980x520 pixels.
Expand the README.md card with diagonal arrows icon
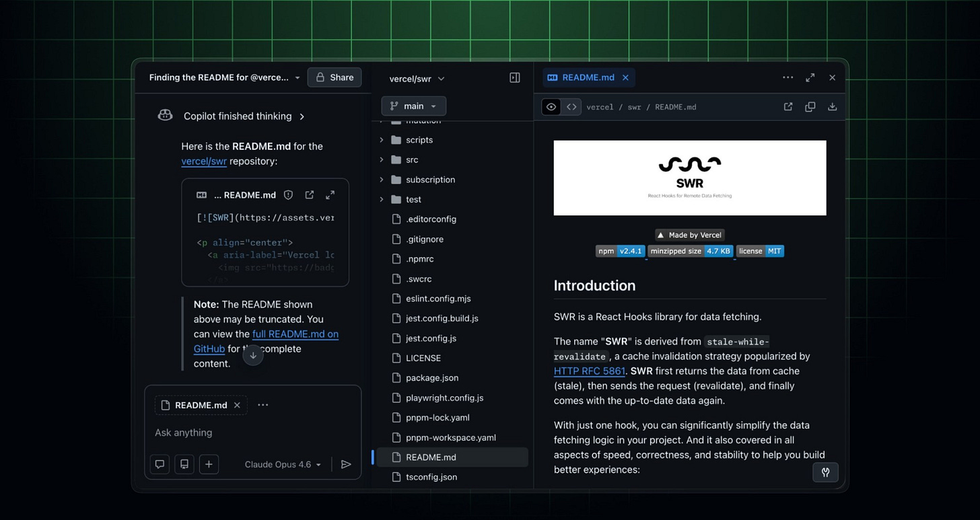click(x=329, y=194)
